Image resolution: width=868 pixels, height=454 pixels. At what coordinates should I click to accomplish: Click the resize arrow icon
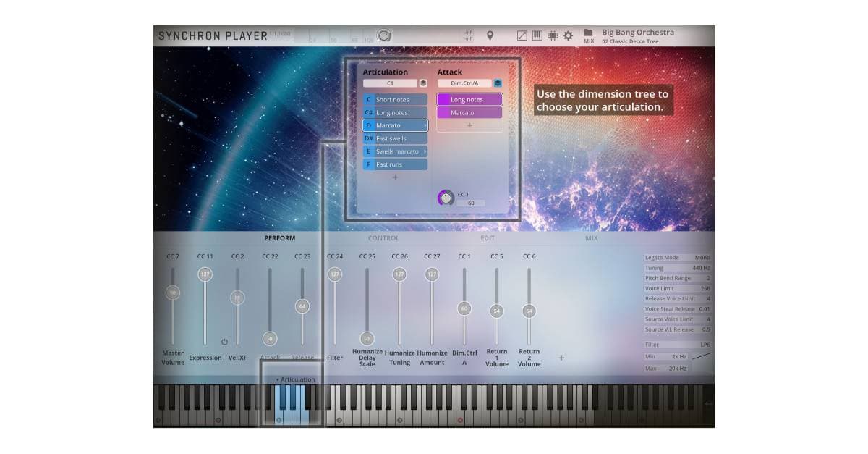tap(522, 35)
